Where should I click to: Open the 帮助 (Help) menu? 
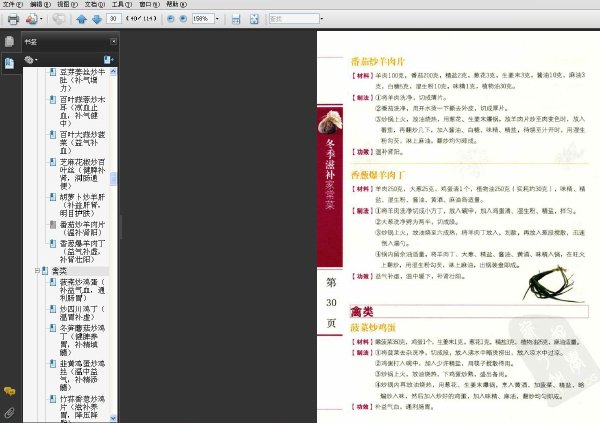(176, 4)
